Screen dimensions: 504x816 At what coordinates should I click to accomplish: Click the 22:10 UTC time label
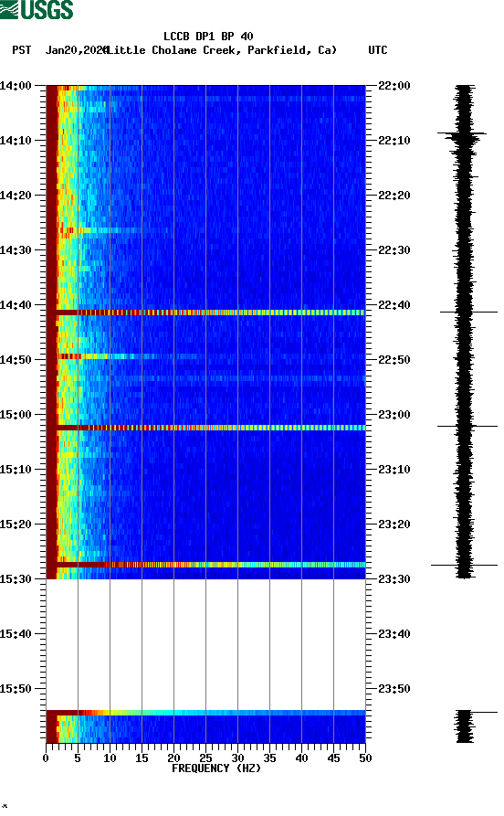coord(394,141)
